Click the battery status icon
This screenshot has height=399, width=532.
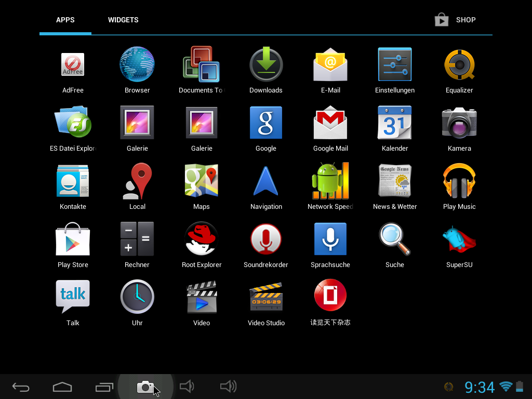click(520, 387)
